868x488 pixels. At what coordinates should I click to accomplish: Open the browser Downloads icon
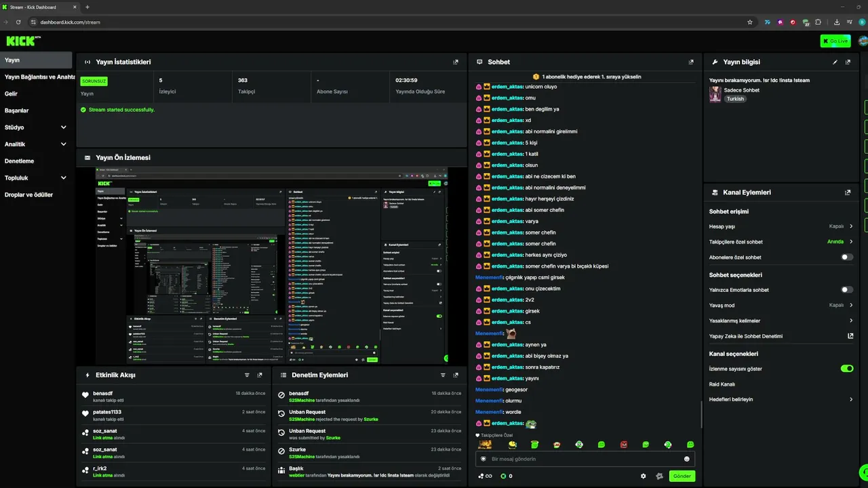837,22
